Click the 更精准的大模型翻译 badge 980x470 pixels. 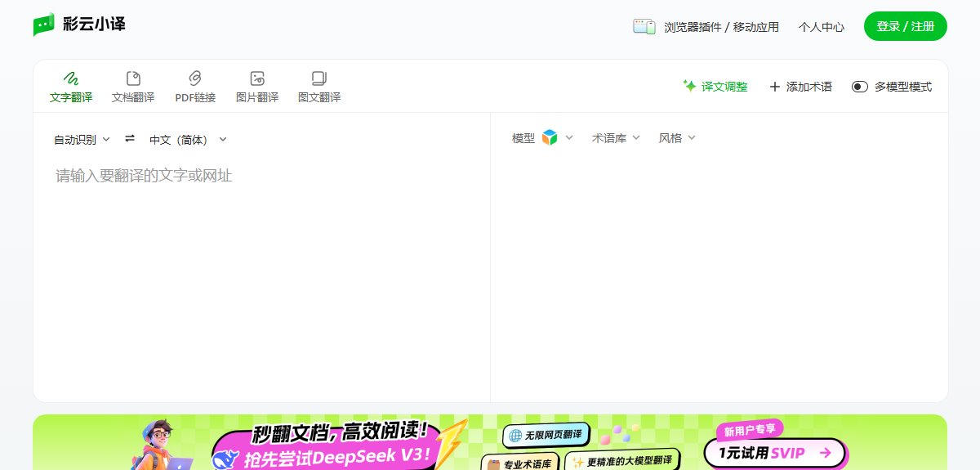coord(624,461)
